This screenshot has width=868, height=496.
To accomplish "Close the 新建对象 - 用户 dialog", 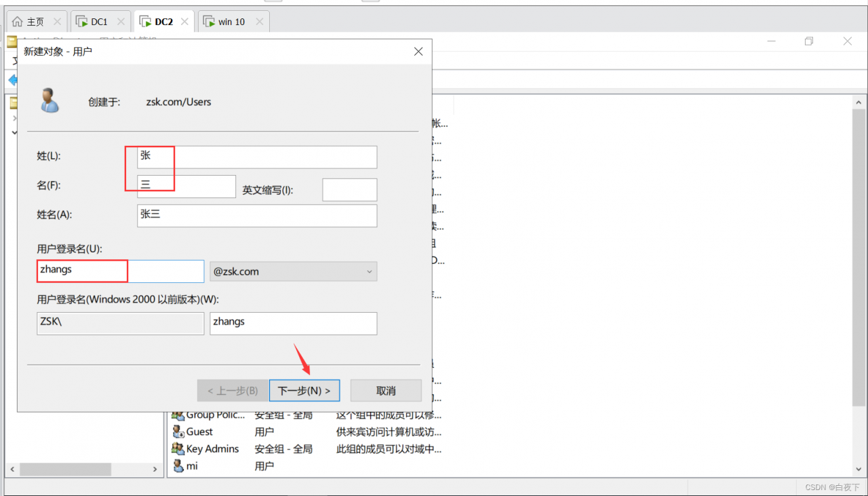I will (x=418, y=52).
